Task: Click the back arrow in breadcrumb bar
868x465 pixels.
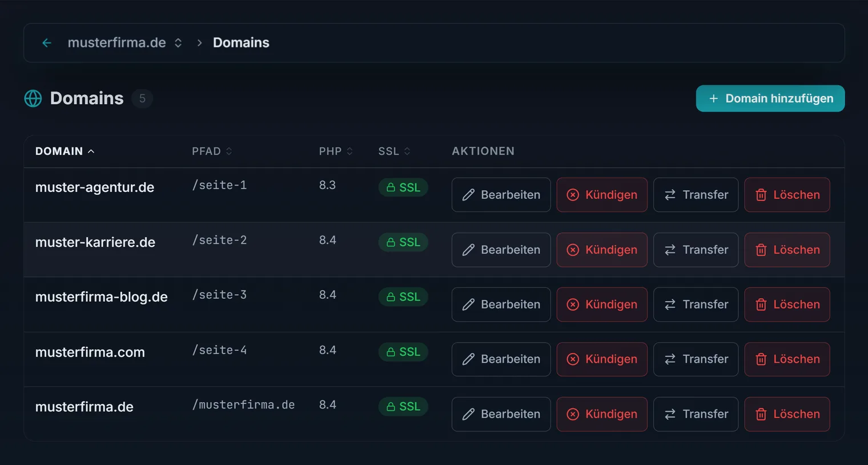Action: click(x=47, y=43)
